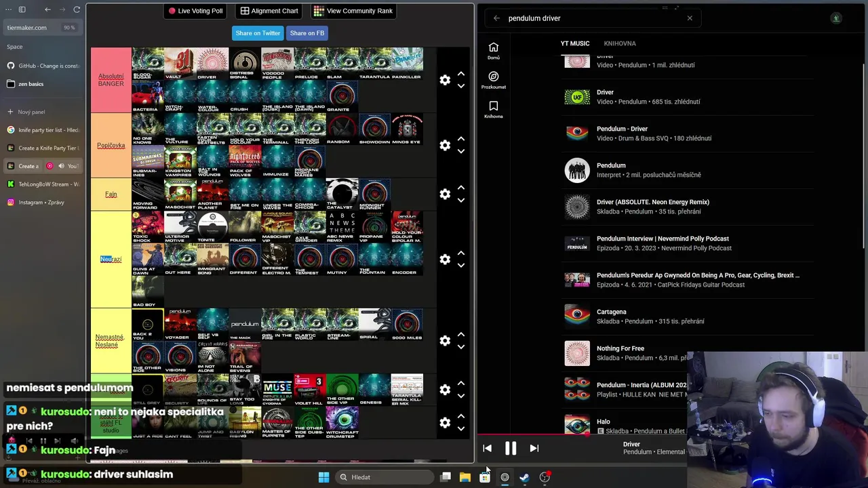This screenshot has width=868, height=488.
Task: Move Absolutní BANGER tier down with arrow
Action: tap(461, 86)
